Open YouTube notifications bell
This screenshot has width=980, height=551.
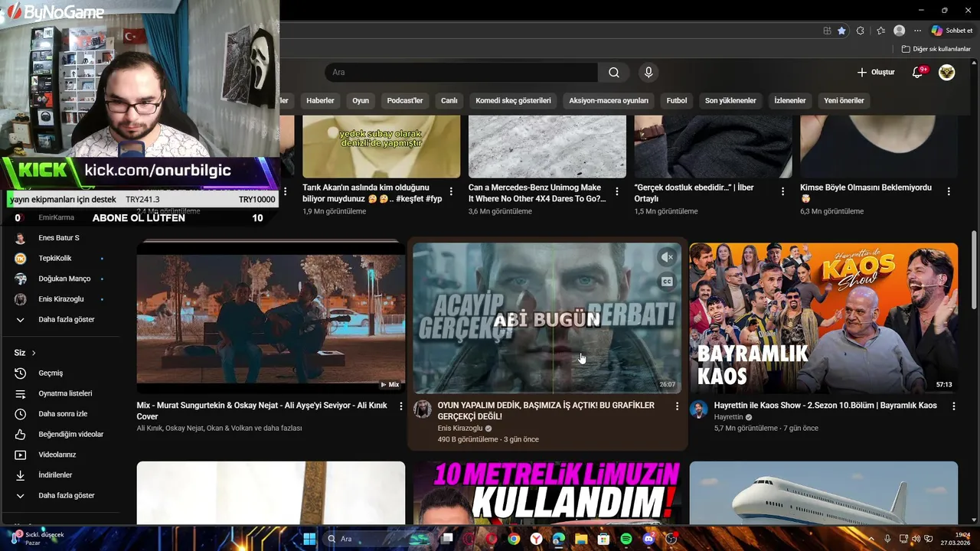tap(918, 73)
